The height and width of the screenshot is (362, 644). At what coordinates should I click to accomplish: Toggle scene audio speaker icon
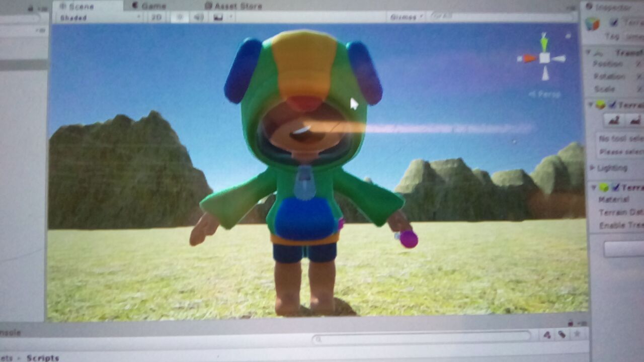coord(199,17)
